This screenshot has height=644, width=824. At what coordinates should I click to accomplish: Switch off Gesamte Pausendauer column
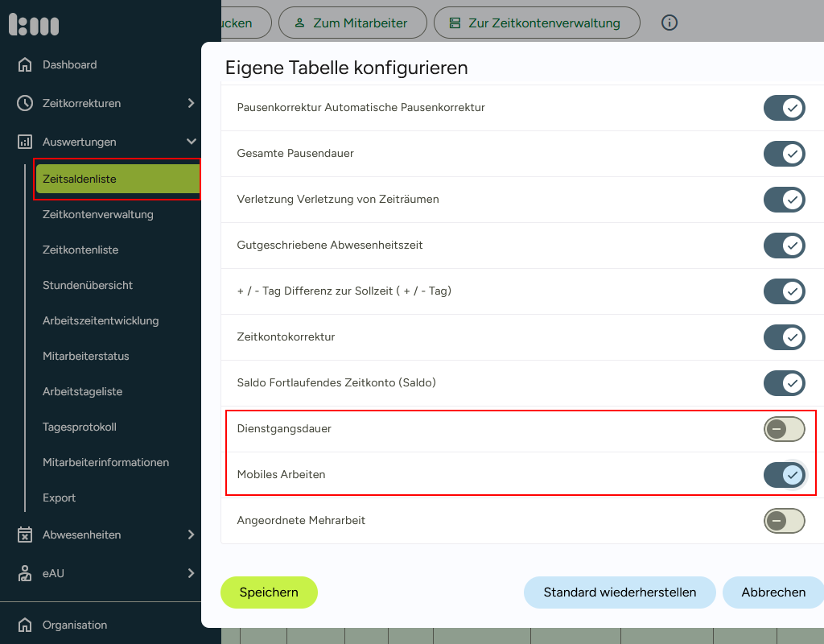[x=784, y=154]
